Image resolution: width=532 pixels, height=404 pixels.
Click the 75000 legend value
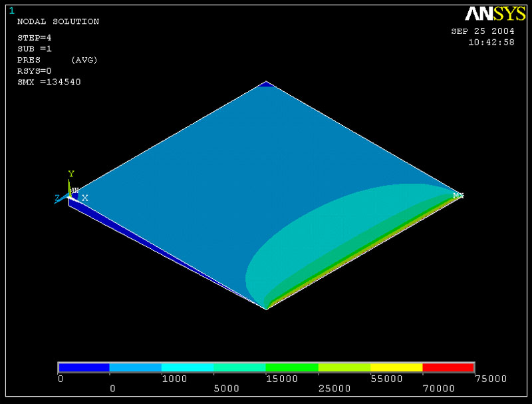click(491, 379)
